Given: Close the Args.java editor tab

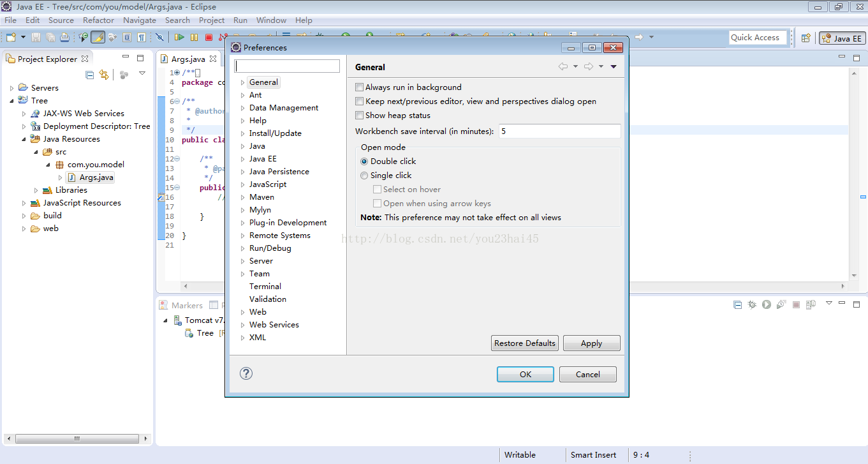Looking at the screenshot, I should (x=214, y=59).
